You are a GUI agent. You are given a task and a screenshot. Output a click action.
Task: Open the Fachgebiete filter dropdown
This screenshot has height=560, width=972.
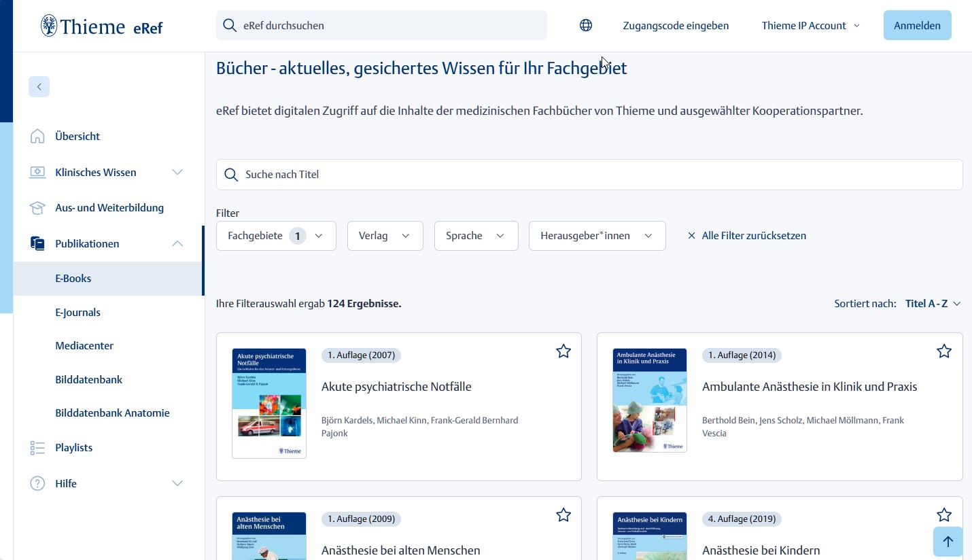tap(276, 236)
